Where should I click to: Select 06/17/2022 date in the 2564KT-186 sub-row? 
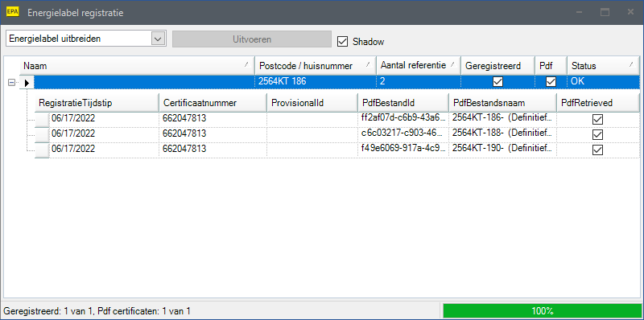(x=104, y=120)
